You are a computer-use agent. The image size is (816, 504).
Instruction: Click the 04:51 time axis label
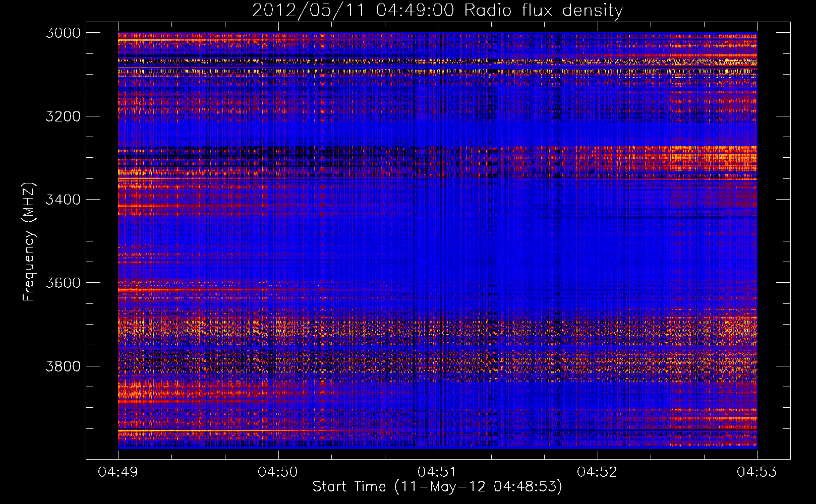point(438,472)
